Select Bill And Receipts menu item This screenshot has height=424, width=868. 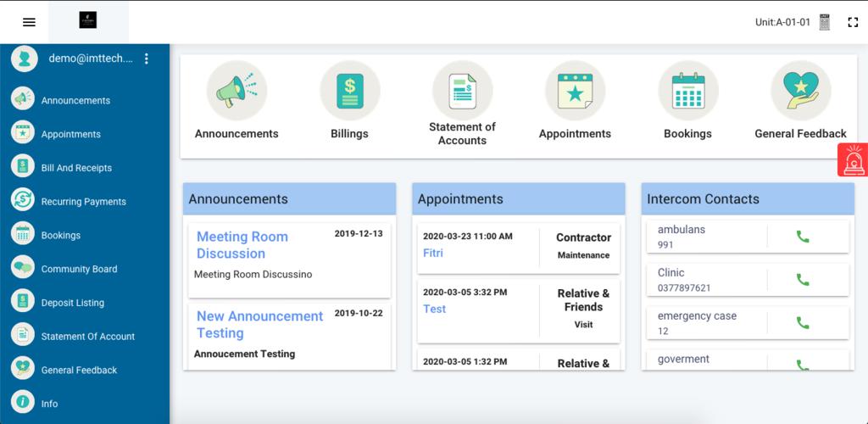(76, 168)
